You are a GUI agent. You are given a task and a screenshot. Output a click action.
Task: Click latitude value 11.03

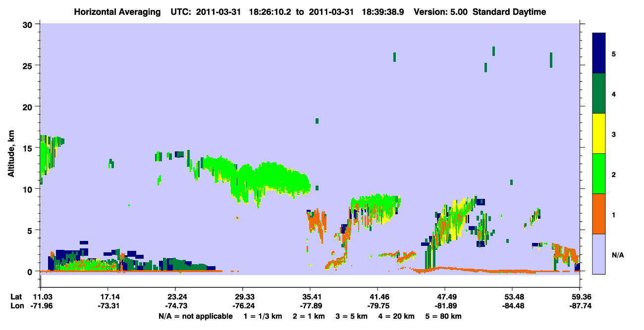click(42, 297)
